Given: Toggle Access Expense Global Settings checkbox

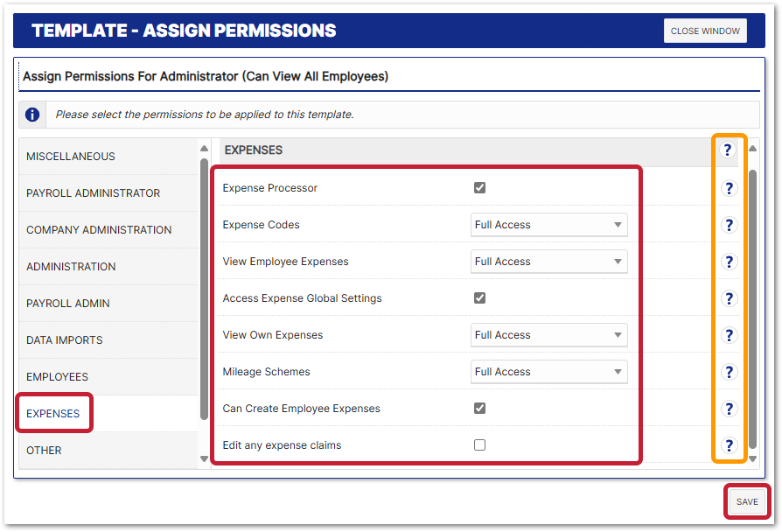Looking at the screenshot, I should pos(479,298).
